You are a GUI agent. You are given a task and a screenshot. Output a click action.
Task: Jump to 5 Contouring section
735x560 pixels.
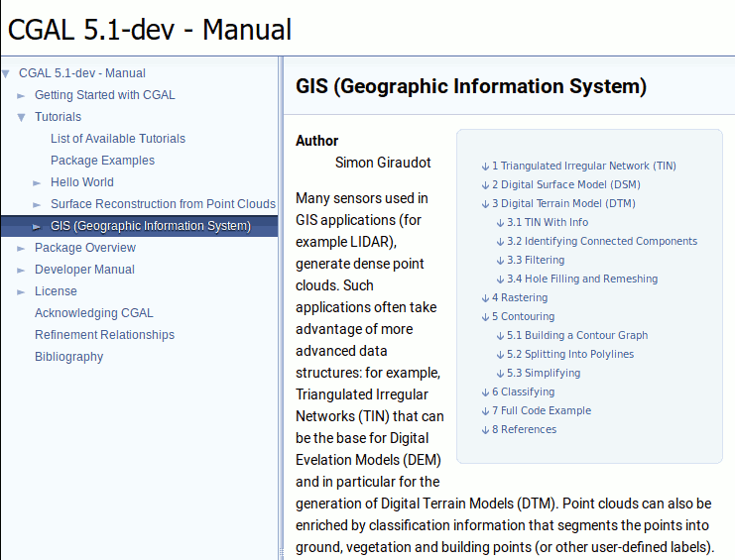(x=523, y=316)
